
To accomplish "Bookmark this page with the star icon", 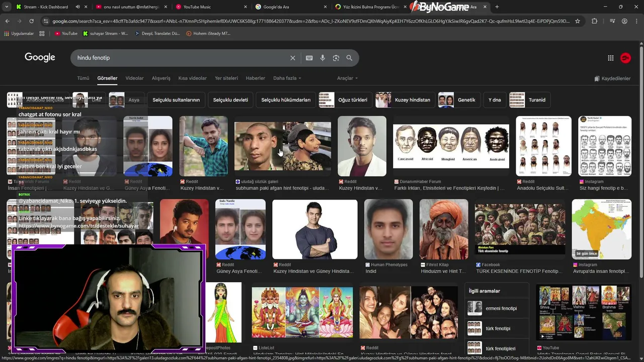I will 578,21.
